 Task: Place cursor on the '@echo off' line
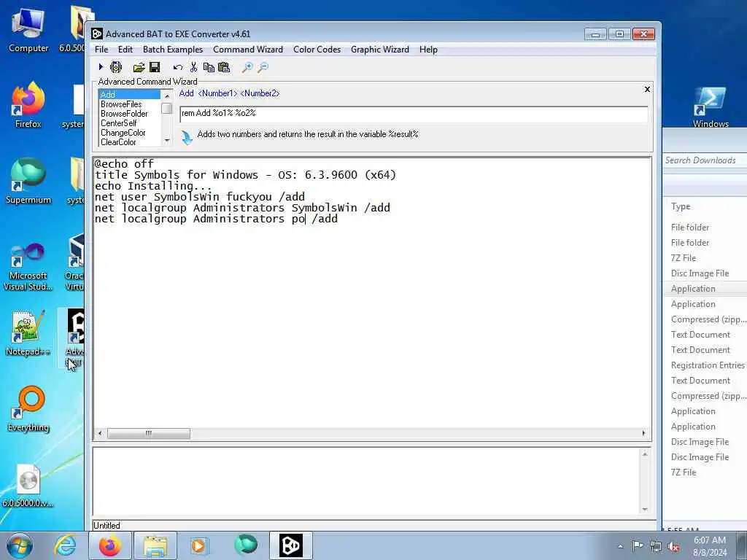[x=124, y=163]
